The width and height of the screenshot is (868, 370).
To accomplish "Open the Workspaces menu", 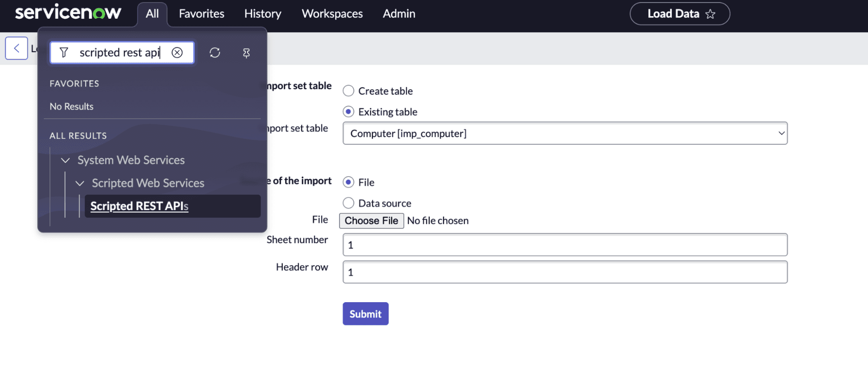I will coord(332,14).
